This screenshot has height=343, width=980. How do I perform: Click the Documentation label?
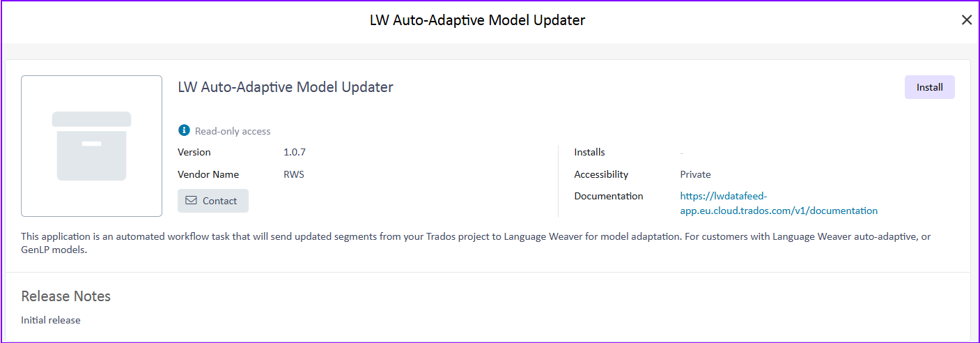[609, 196]
